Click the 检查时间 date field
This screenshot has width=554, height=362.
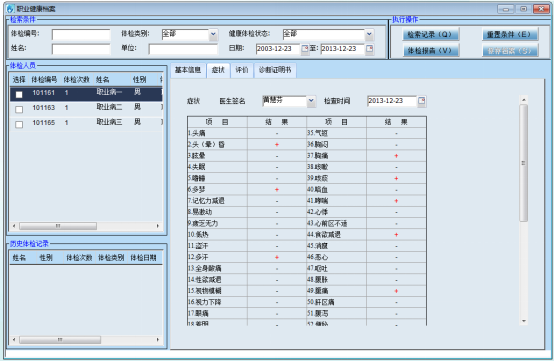tap(391, 101)
